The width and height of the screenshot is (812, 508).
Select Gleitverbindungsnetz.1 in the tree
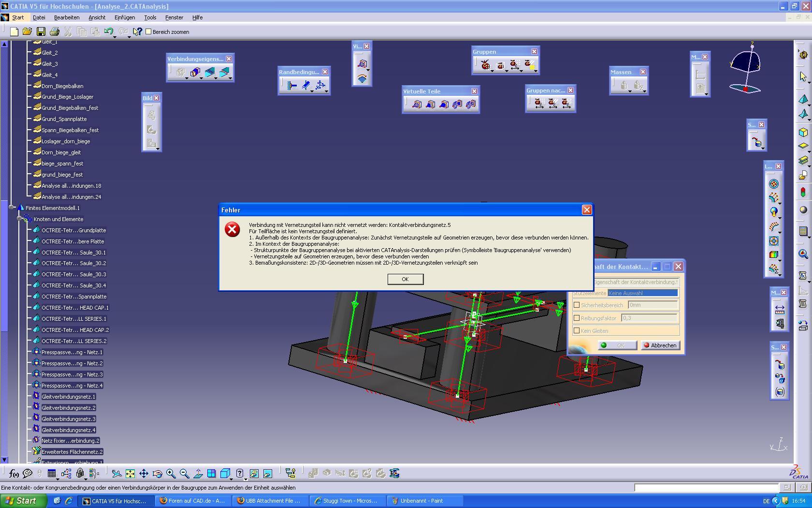click(68, 397)
